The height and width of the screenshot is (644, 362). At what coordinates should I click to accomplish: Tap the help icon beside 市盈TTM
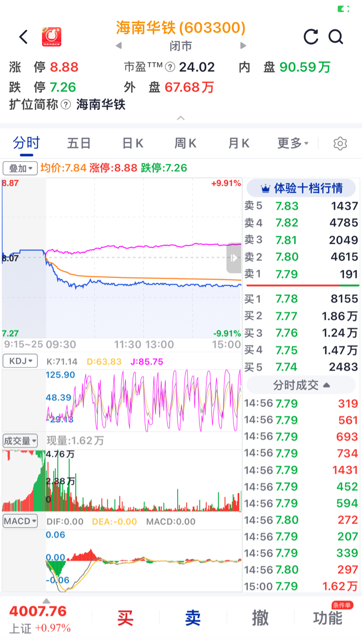(x=170, y=67)
